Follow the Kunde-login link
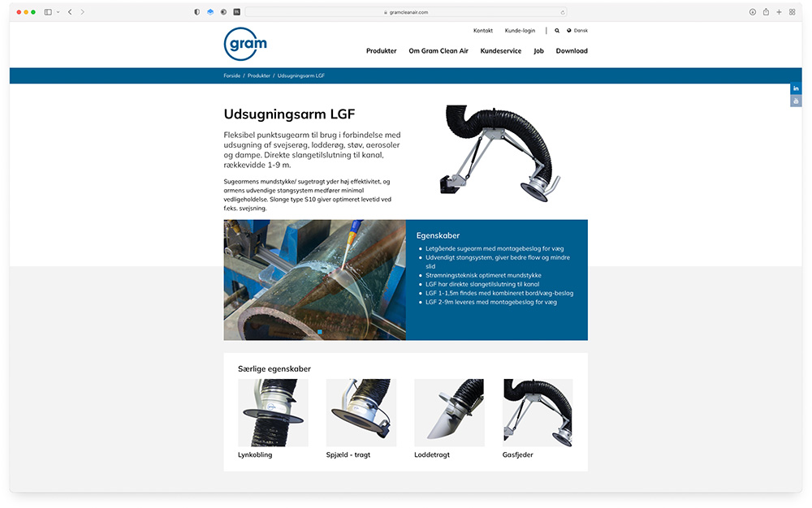The image size is (812, 508). click(x=520, y=31)
